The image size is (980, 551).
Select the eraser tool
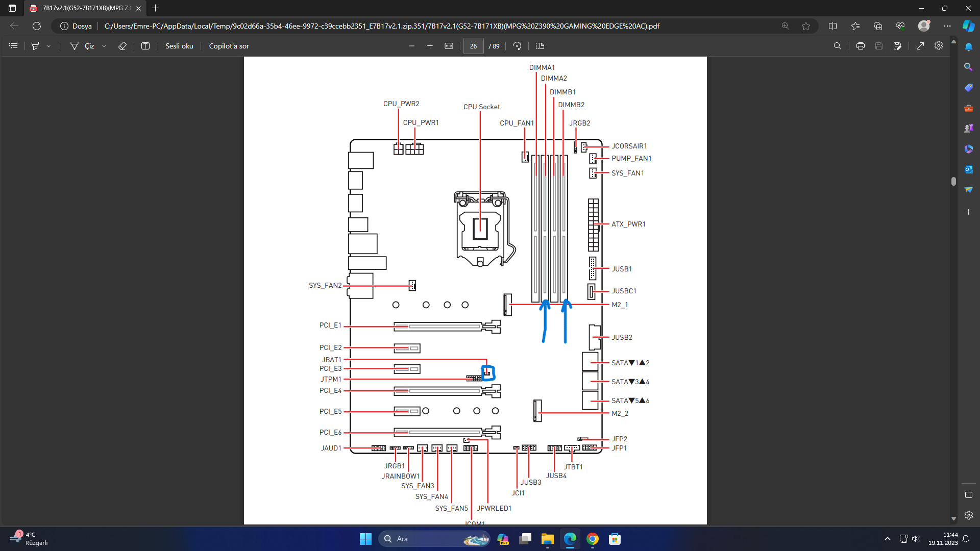pyautogui.click(x=122, y=46)
